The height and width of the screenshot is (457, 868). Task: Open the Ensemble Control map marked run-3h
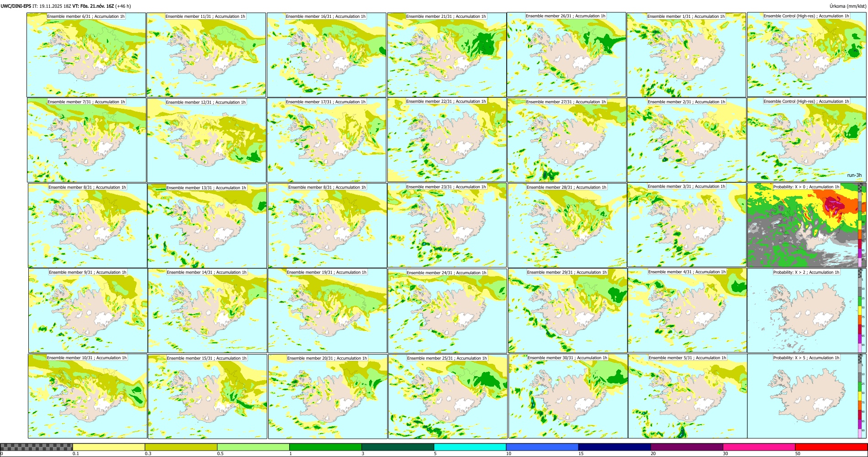pos(807,140)
